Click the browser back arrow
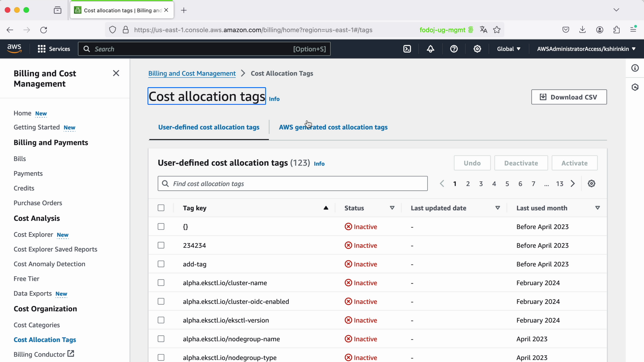 coord(10,30)
